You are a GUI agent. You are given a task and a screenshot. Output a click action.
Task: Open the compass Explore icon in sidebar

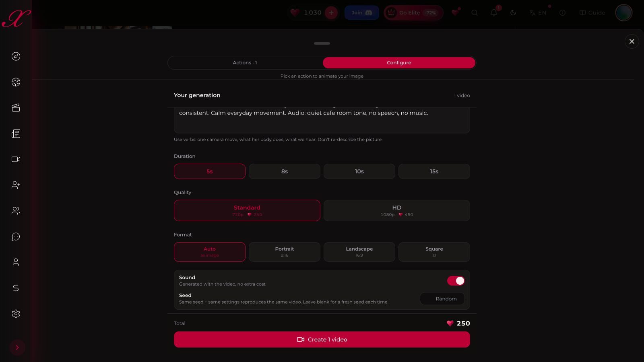[x=16, y=56]
